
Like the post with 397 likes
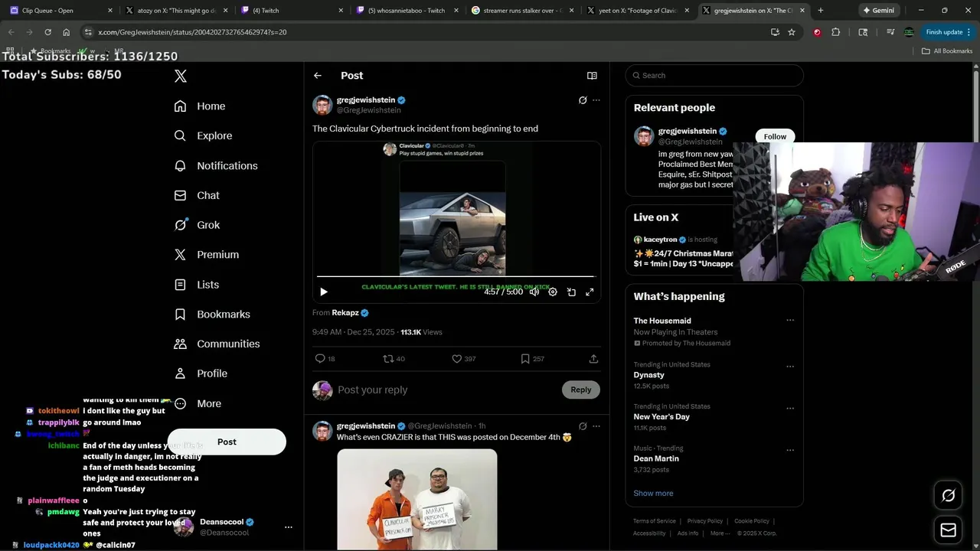tap(464, 358)
